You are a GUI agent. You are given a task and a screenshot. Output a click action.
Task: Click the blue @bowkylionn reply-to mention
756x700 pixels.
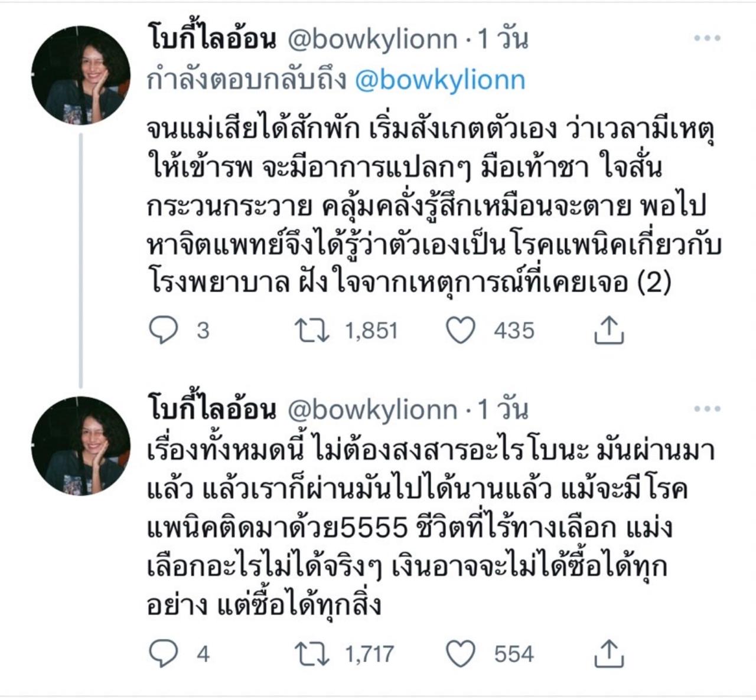pyautogui.click(x=440, y=81)
